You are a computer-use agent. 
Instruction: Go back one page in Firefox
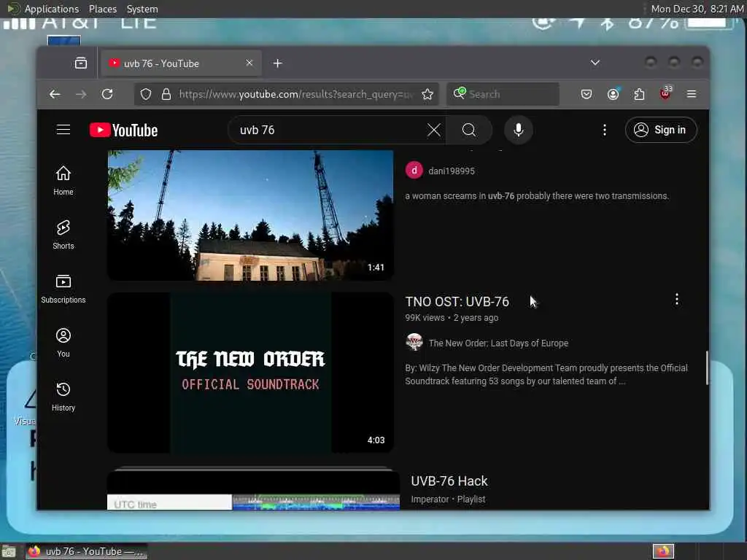tap(55, 94)
